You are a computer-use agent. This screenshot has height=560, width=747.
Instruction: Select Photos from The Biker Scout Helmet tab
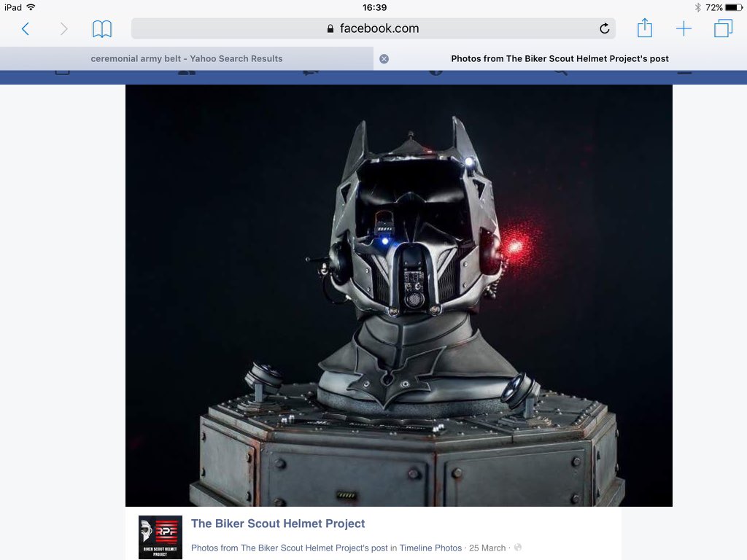(x=560, y=58)
